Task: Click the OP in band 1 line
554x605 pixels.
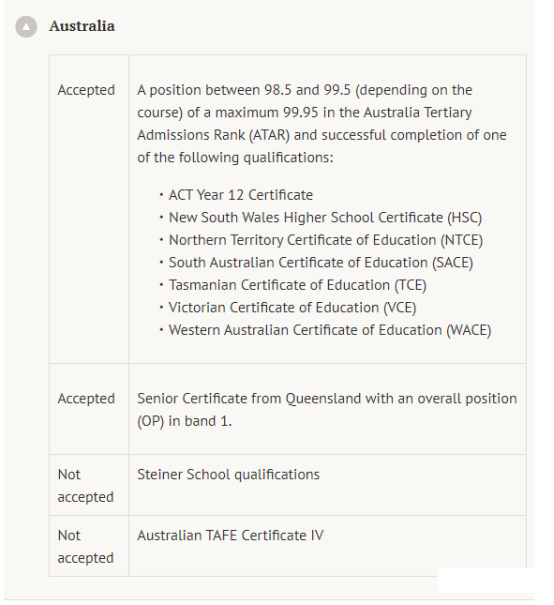Action: [x=184, y=421]
